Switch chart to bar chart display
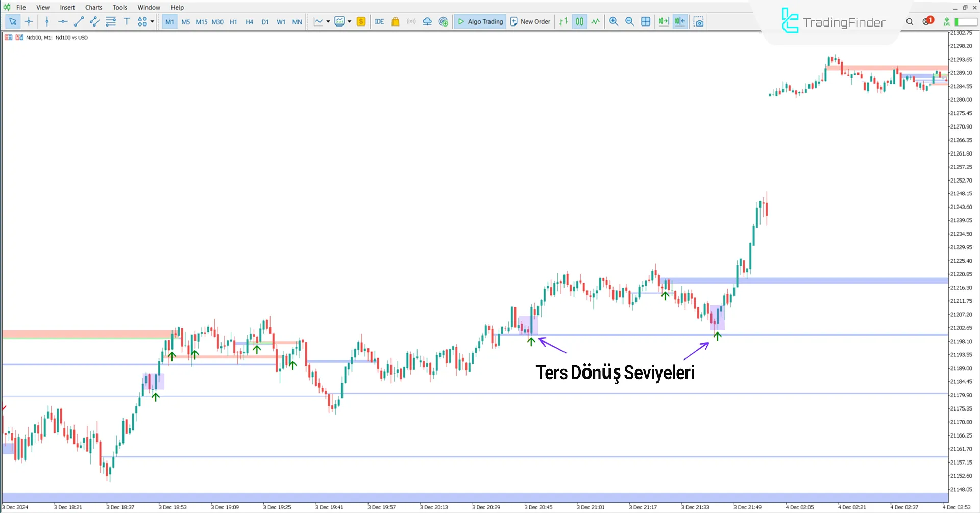The height and width of the screenshot is (513, 980). (563, 21)
